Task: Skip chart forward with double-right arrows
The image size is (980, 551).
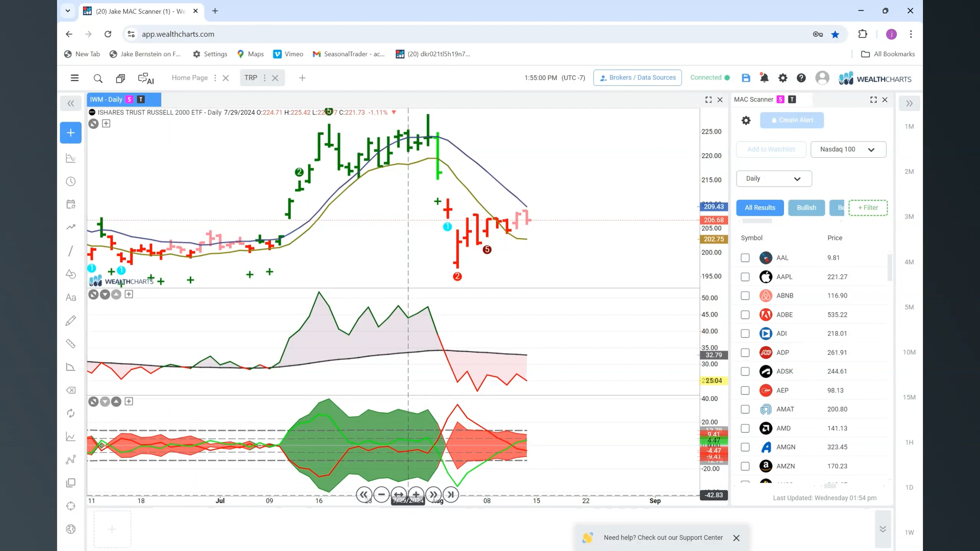Action: (433, 494)
